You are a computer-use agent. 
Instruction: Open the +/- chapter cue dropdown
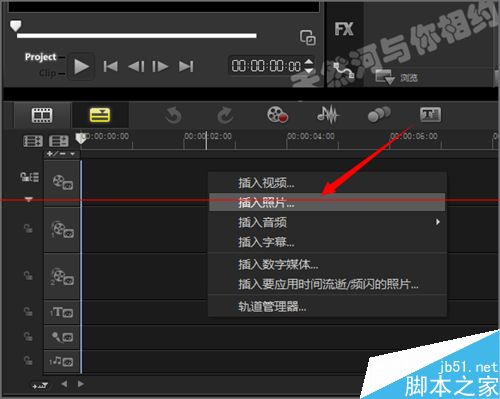[61, 154]
